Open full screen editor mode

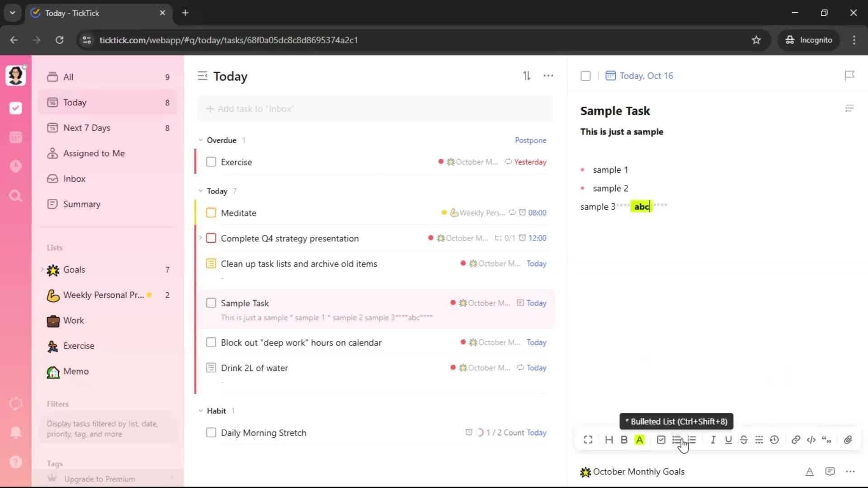pyautogui.click(x=588, y=440)
